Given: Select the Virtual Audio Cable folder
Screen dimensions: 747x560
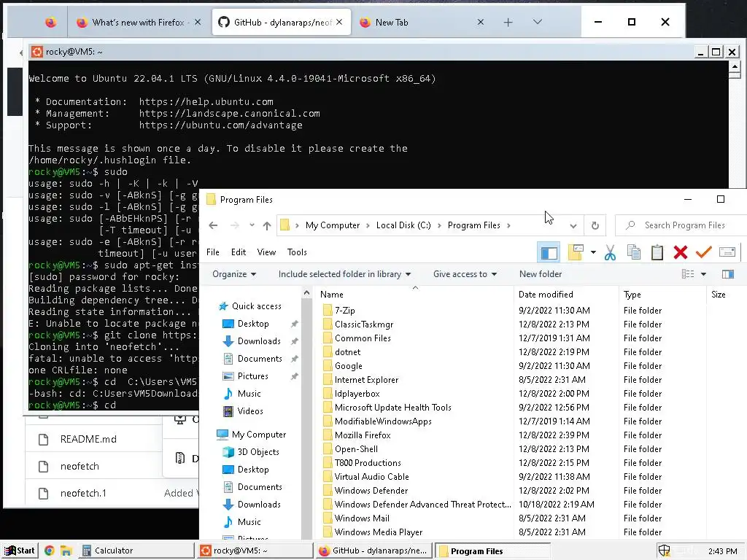Looking at the screenshot, I should click(x=371, y=477).
